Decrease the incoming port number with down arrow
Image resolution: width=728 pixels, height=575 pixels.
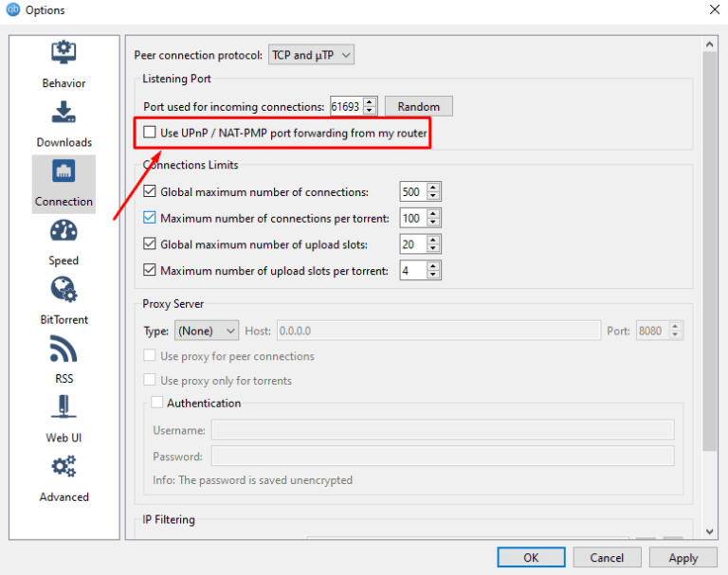[x=370, y=111]
